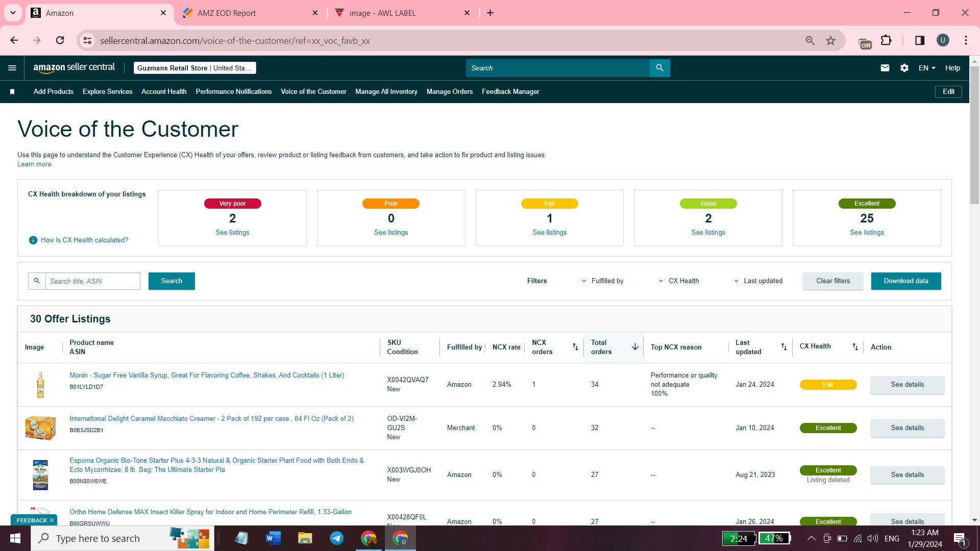Click the Fair badge for Monin Vanilla Syrup
This screenshot has height=551, width=980.
[828, 385]
